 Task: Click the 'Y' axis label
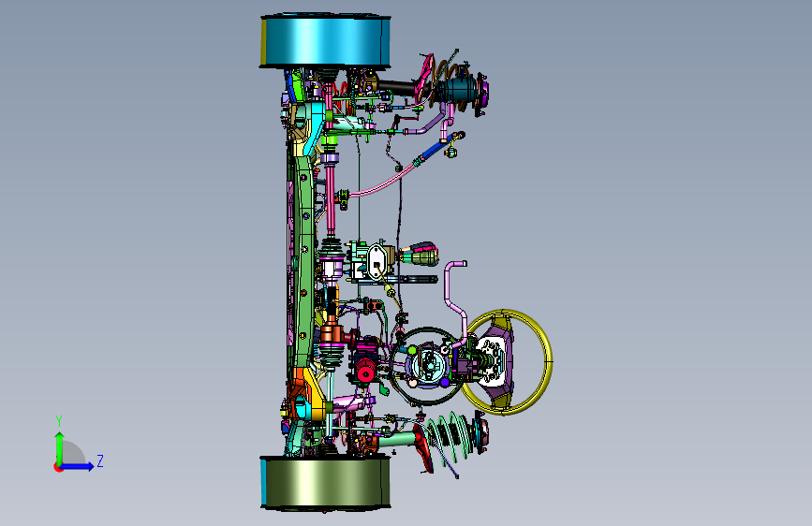pyautogui.click(x=59, y=421)
